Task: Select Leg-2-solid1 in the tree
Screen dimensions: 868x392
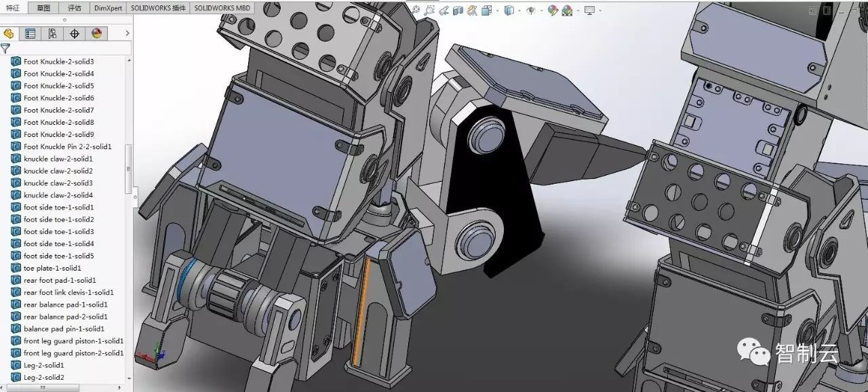Action: coord(44,365)
